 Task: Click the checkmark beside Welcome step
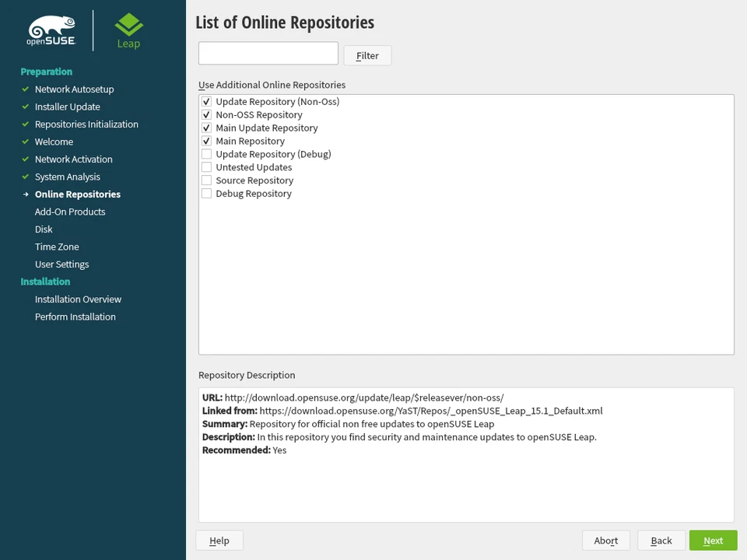26,142
